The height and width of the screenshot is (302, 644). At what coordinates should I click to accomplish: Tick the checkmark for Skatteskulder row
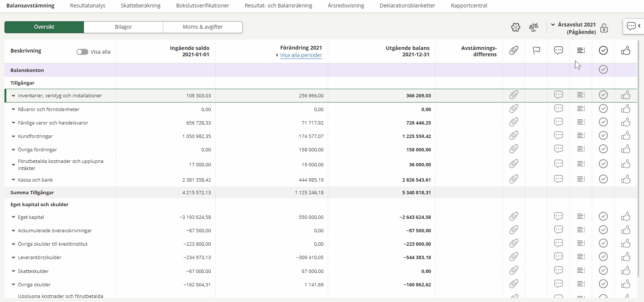(603, 271)
